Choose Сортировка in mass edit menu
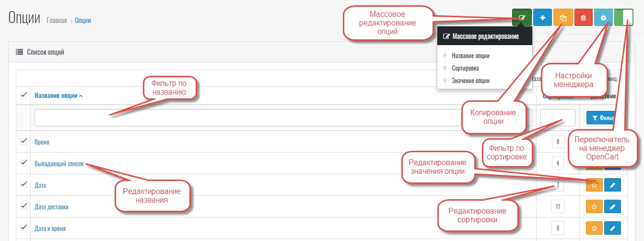The height and width of the screenshot is (241, 644). (465, 68)
